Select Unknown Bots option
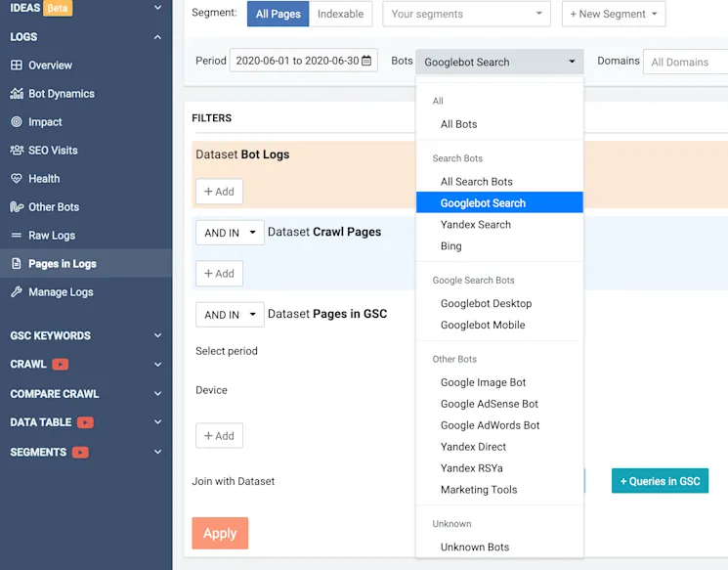728x570 pixels. coord(499,547)
